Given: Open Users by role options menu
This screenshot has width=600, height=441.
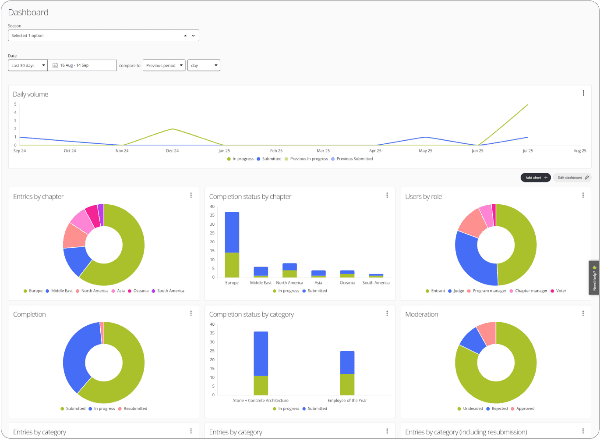Looking at the screenshot, I should pos(583,196).
